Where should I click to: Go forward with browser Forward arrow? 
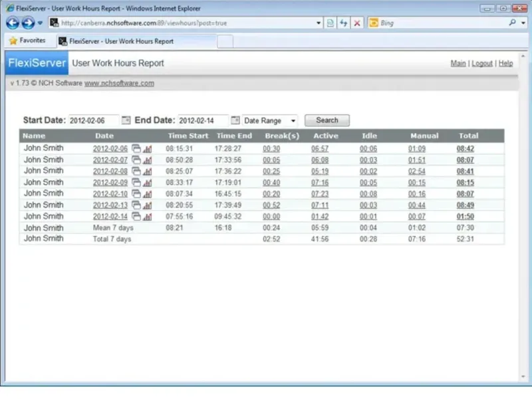(28, 23)
